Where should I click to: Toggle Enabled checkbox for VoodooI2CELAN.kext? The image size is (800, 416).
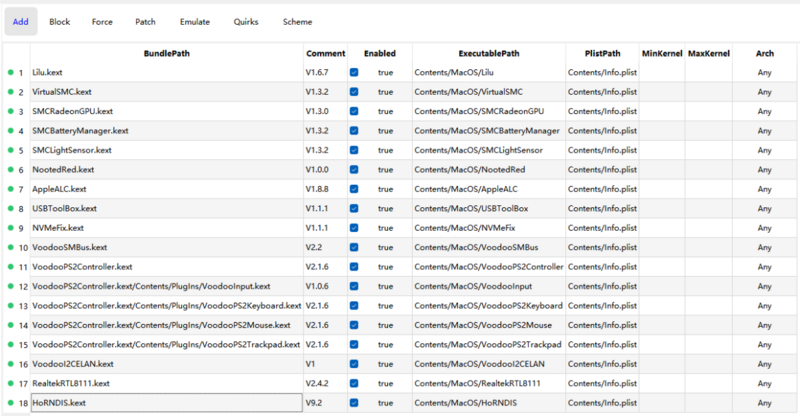(x=354, y=364)
